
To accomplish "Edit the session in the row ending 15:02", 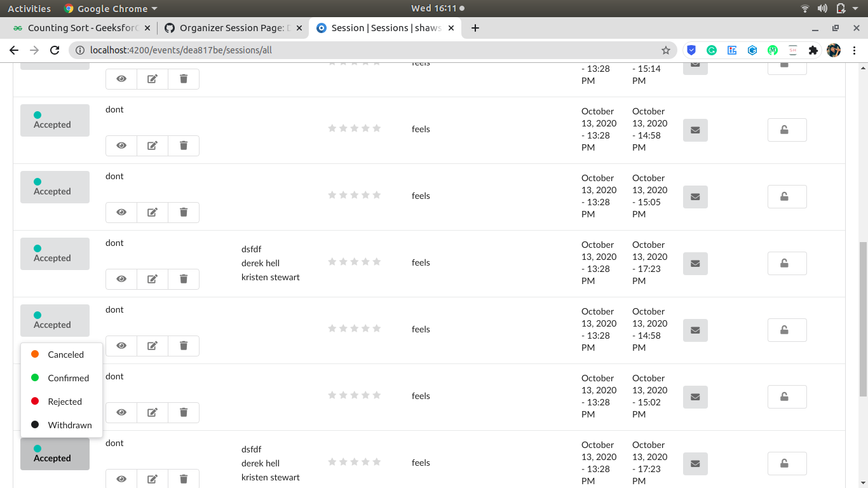I will pyautogui.click(x=153, y=412).
